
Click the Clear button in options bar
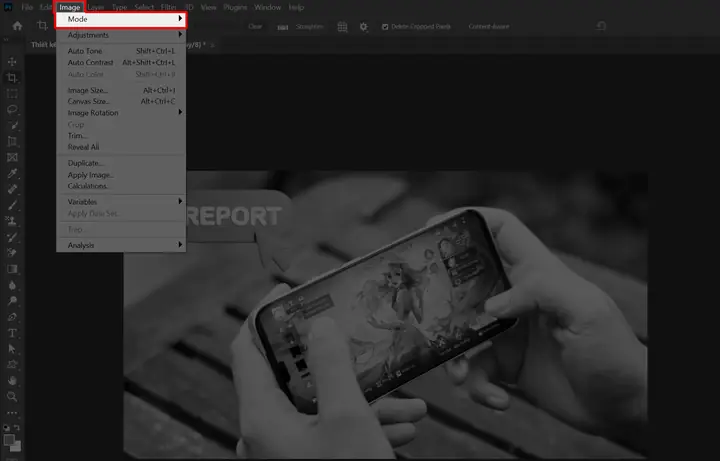(255, 27)
